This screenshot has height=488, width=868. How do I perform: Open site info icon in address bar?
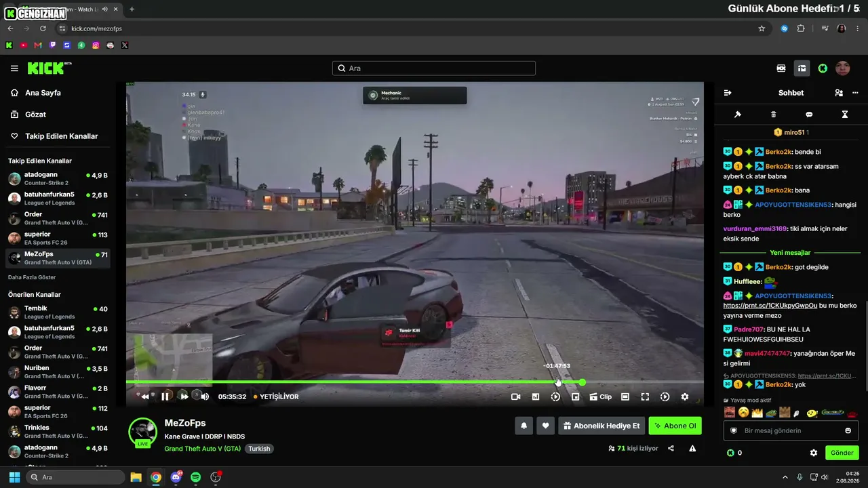tap(62, 28)
